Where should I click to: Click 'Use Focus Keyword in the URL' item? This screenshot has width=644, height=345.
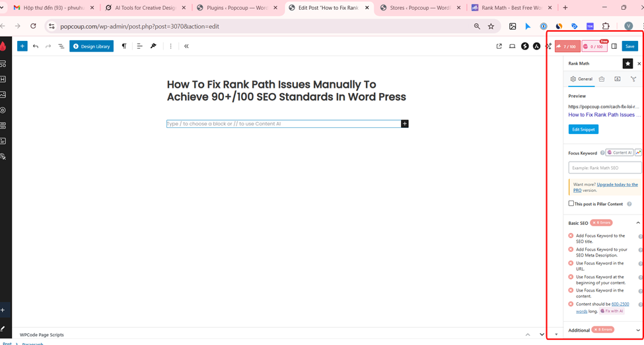(600, 266)
